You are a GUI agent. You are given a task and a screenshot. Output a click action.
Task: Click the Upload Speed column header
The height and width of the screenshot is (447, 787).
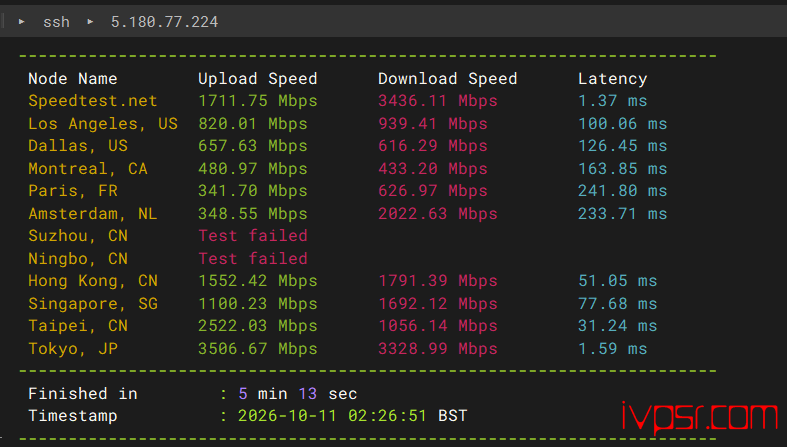coord(257,79)
